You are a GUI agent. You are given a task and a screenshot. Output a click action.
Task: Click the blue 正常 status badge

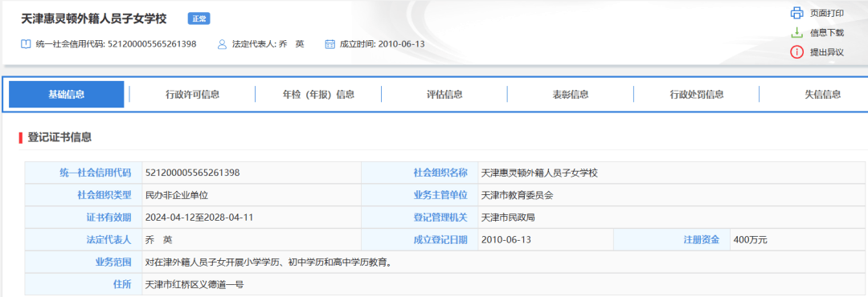199,18
